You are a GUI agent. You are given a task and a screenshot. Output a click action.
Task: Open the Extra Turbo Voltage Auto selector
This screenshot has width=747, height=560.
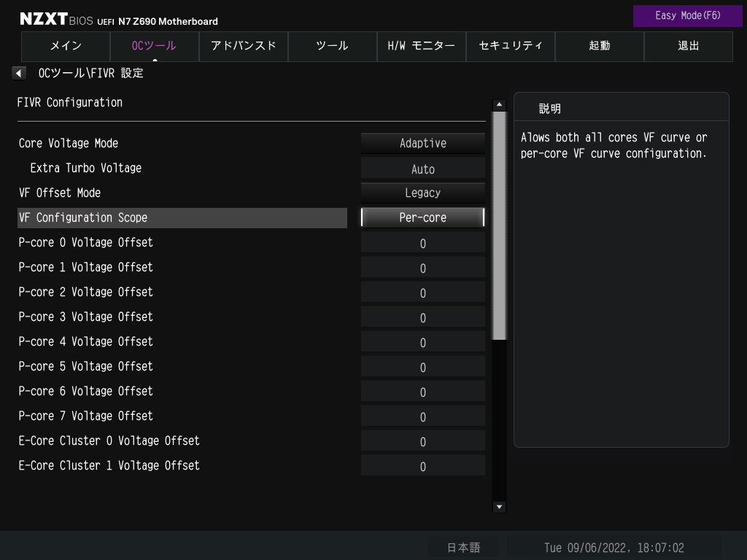pyautogui.click(x=422, y=169)
